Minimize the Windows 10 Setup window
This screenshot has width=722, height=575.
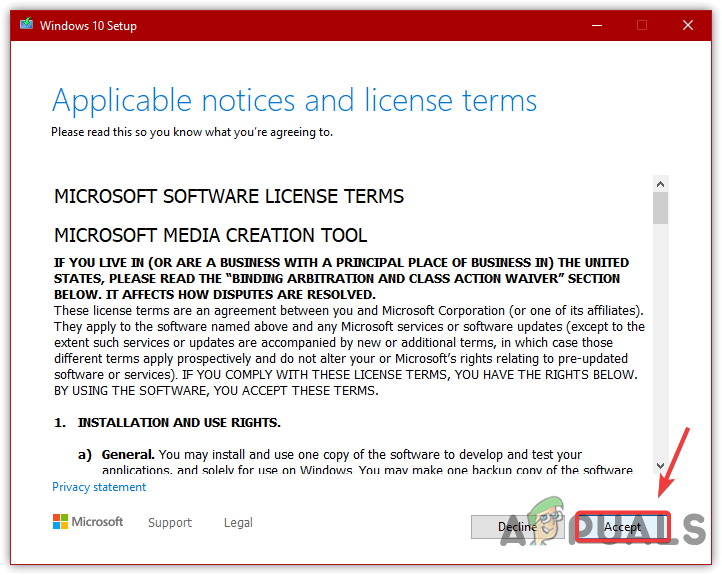click(x=597, y=25)
